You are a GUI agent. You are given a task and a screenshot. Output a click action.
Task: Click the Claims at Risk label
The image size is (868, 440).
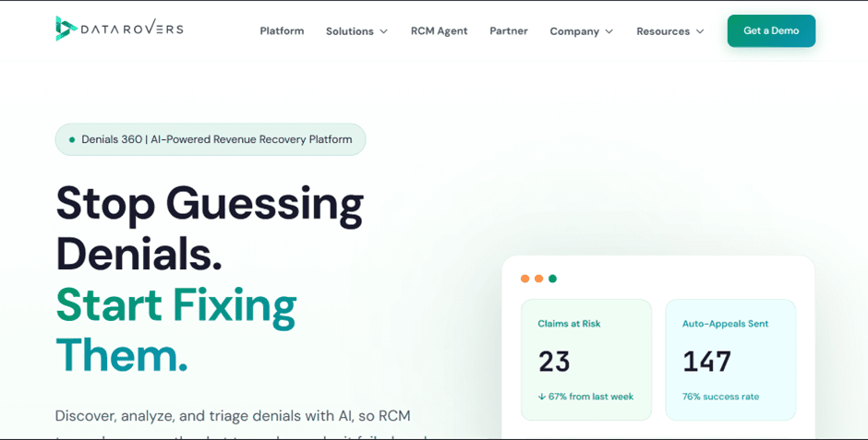point(569,324)
